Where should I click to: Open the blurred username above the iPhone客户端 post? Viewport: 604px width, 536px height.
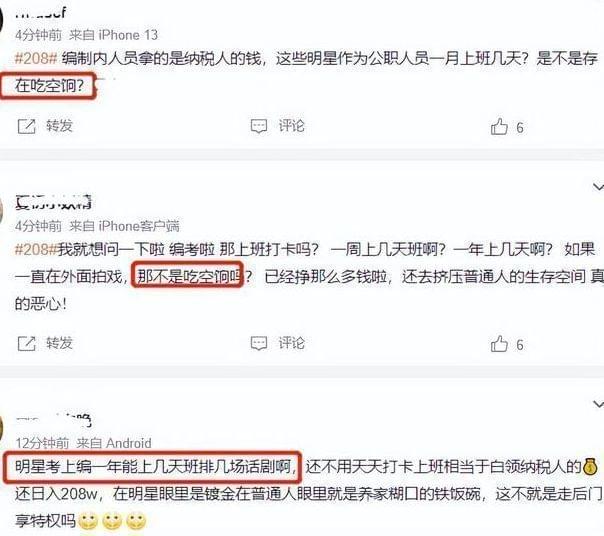click(53, 202)
